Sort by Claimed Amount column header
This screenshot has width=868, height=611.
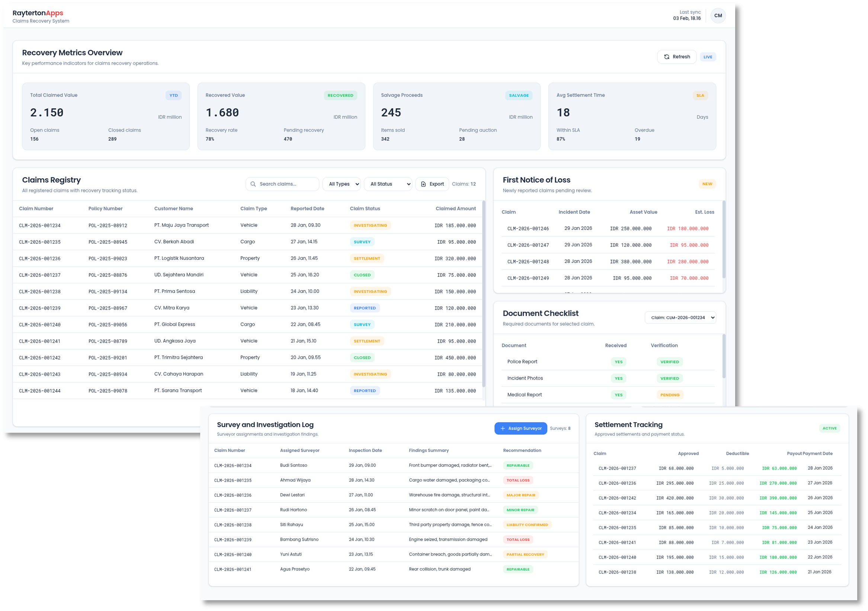(x=455, y=209)
